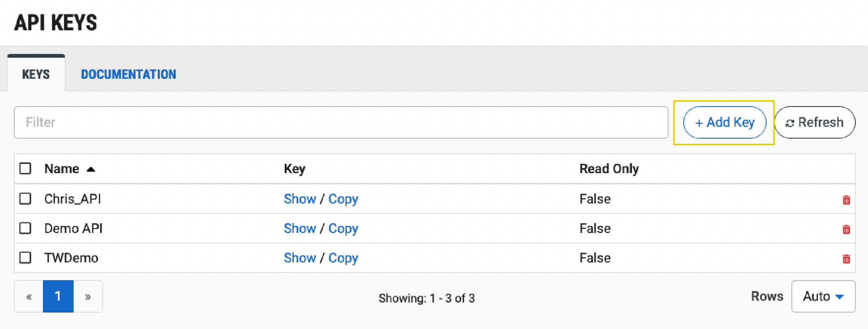Select the Chris_API row checkbox
The image size is (868, 329).
25,198
